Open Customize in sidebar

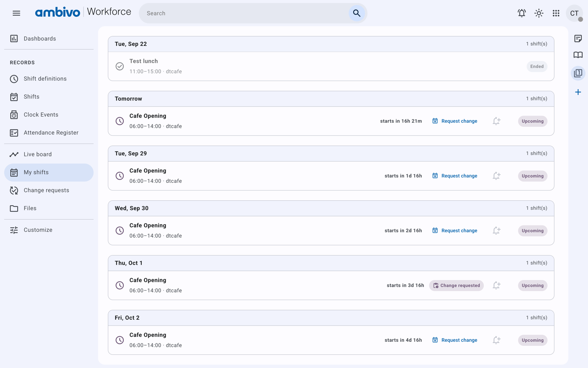coord(49,230)
